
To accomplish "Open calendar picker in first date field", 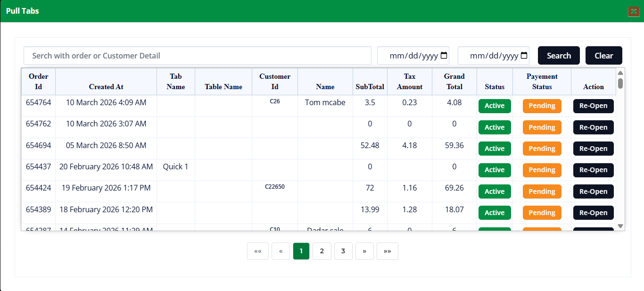I will (x=444, y=56).
